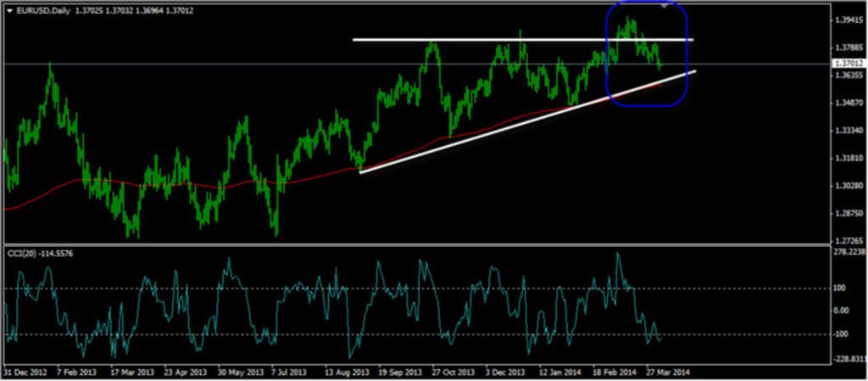Click the 18 Feb 2014 date label
868x381 pixels.
[615, 371]
